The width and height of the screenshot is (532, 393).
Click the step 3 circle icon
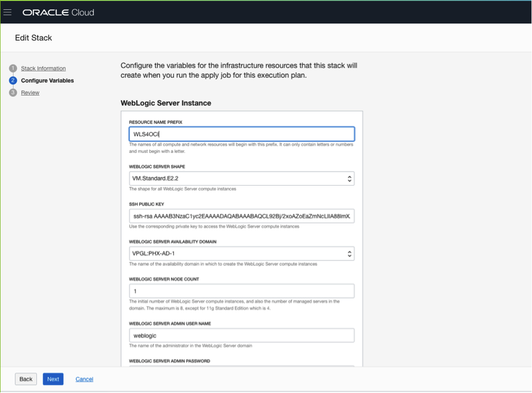pyautogui.click(x=13, y=93)
